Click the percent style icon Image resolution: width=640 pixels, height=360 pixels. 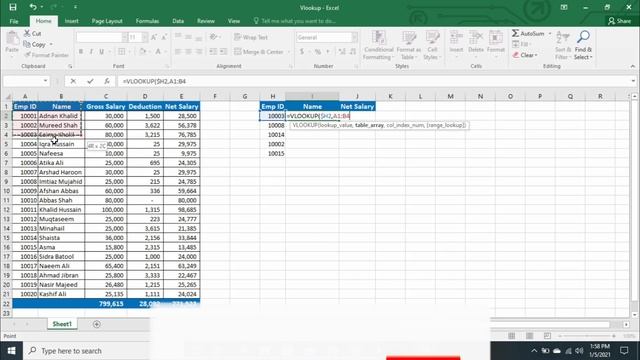coord(318,51)
